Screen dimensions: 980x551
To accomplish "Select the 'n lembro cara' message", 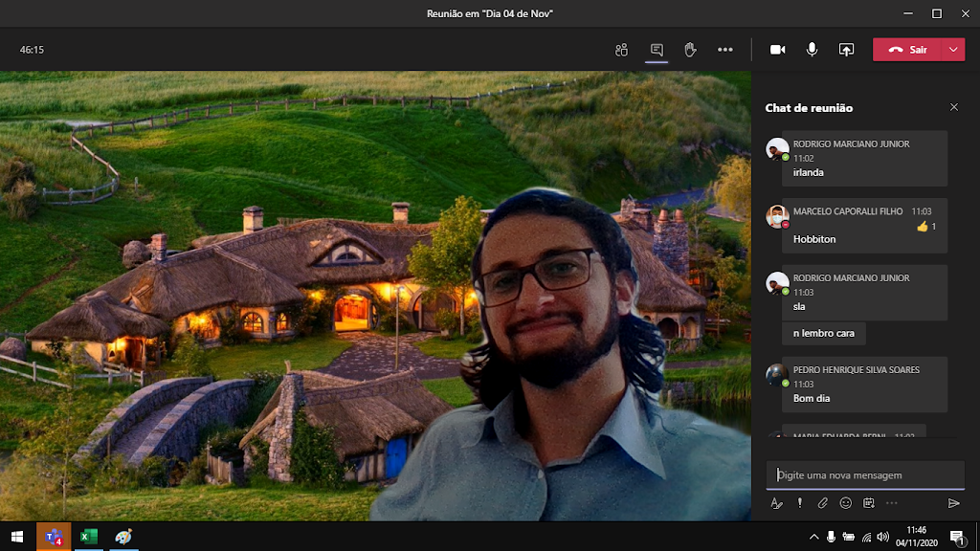I will (824, 334).
